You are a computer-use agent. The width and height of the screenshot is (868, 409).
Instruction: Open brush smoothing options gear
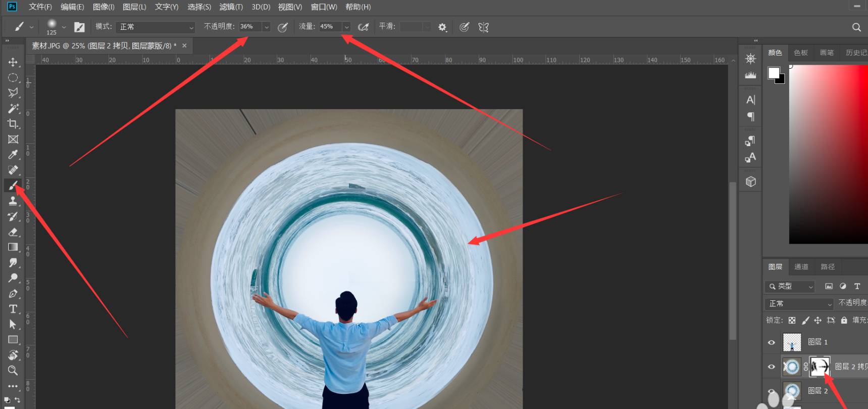pos(442,27)
